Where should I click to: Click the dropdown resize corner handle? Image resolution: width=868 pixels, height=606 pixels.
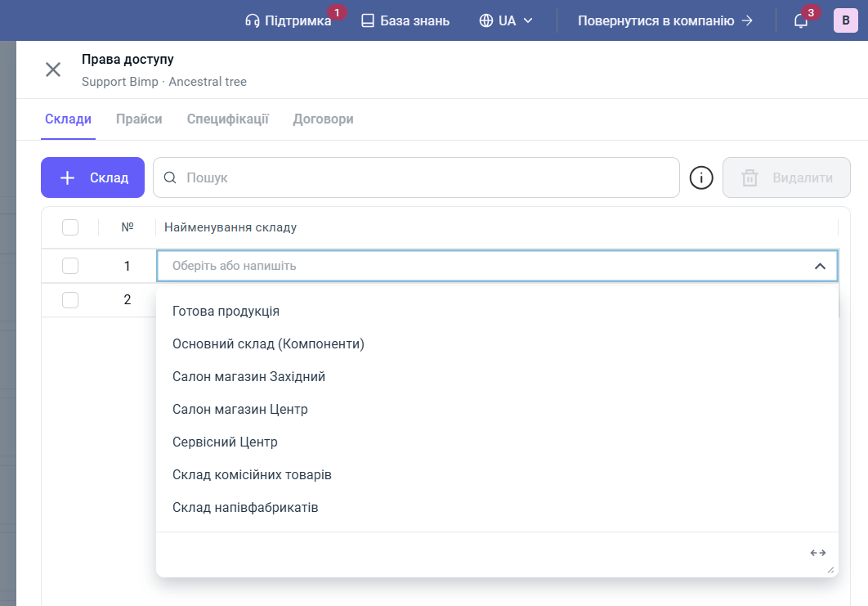coord(830,570)
